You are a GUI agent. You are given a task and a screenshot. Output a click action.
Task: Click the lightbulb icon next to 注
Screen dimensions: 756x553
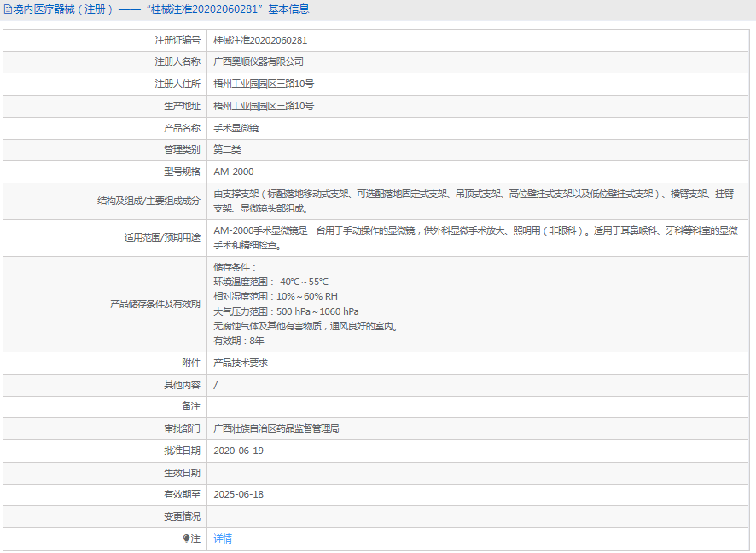[x=186, y=538]
